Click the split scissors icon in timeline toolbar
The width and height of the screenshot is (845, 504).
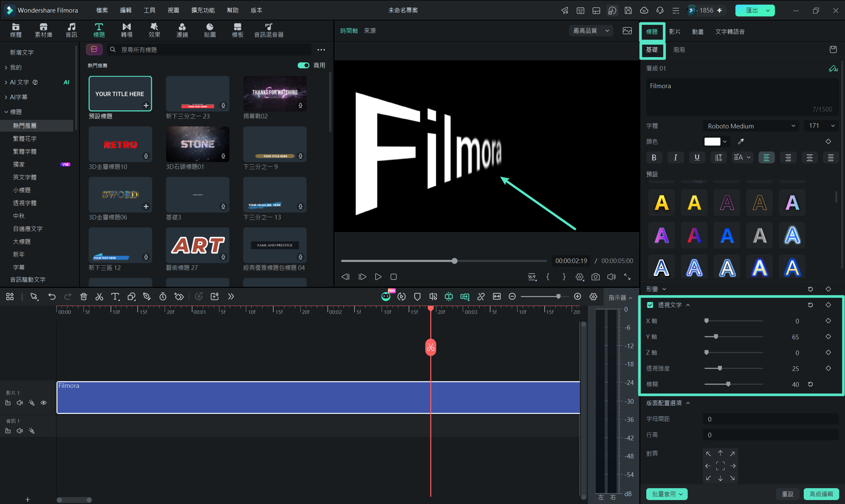point(99,297)
